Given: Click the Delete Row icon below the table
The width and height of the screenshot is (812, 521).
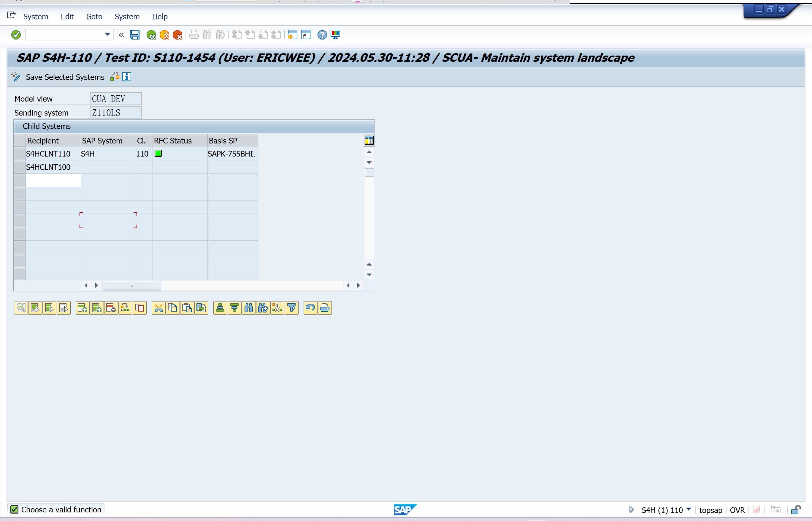Looking at the screenshot, I should point(111,308).
